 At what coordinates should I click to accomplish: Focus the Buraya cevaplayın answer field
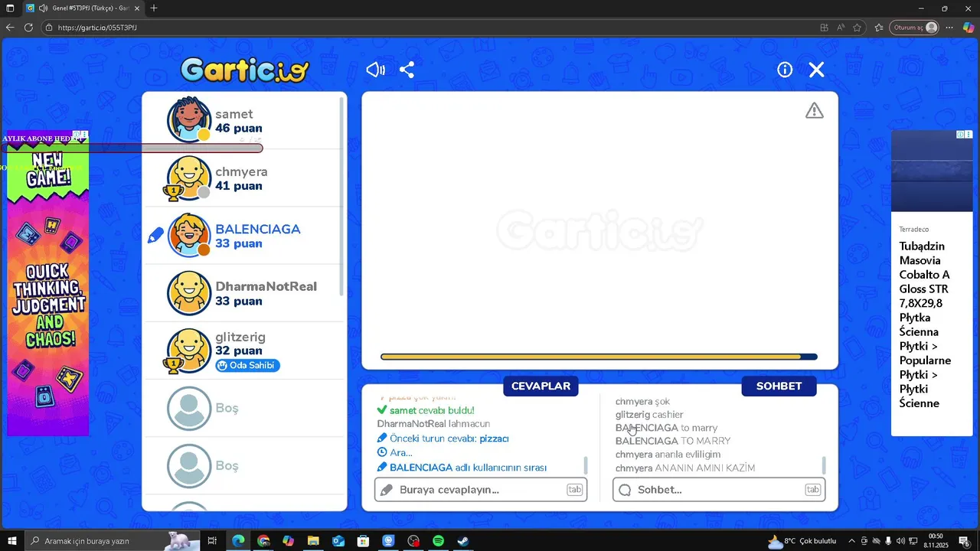click(481, 490)
